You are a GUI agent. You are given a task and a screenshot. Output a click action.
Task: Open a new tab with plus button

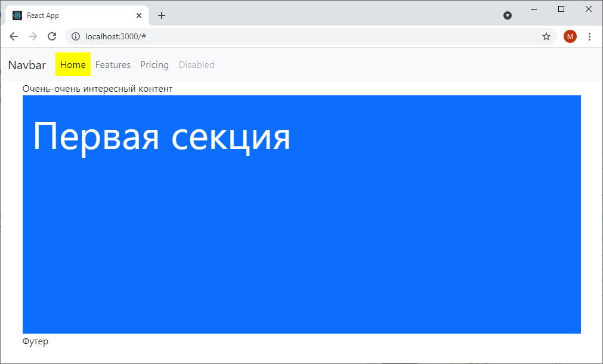click(162, 15)
